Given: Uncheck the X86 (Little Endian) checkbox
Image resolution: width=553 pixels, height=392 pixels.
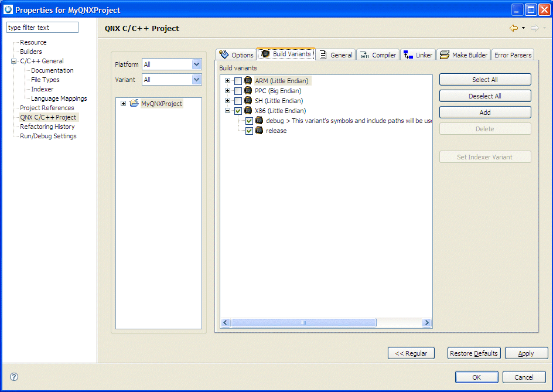Looking at the screenshot, I should click(238, 111).
